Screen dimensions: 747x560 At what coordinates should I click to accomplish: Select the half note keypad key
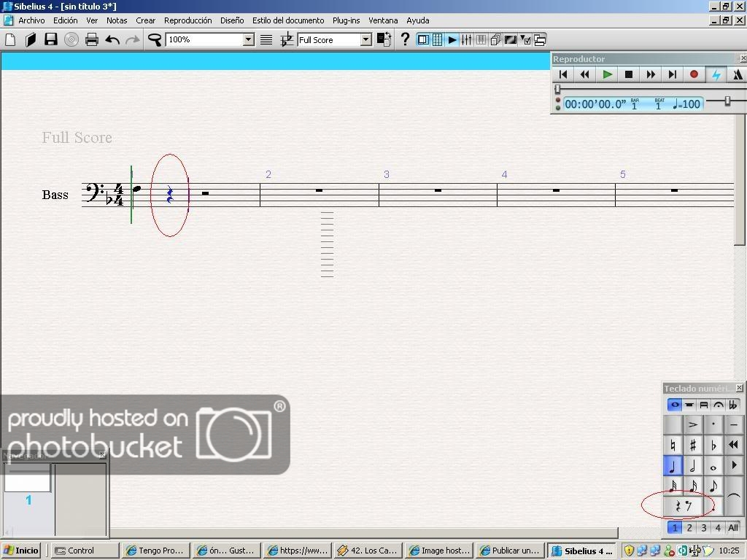[x=693, y=466]
